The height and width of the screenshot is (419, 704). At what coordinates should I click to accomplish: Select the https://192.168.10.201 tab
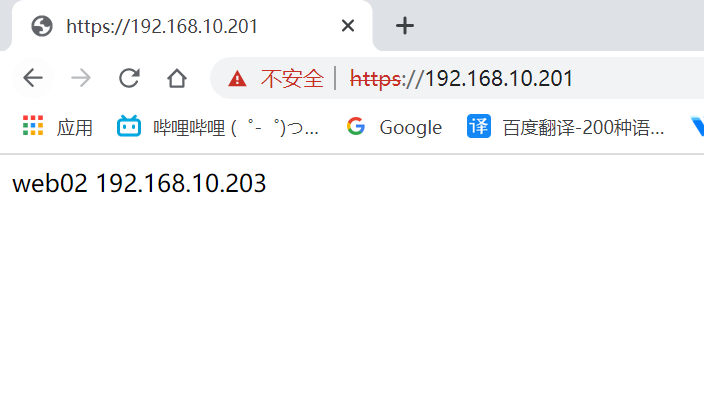tap(192, 26)
